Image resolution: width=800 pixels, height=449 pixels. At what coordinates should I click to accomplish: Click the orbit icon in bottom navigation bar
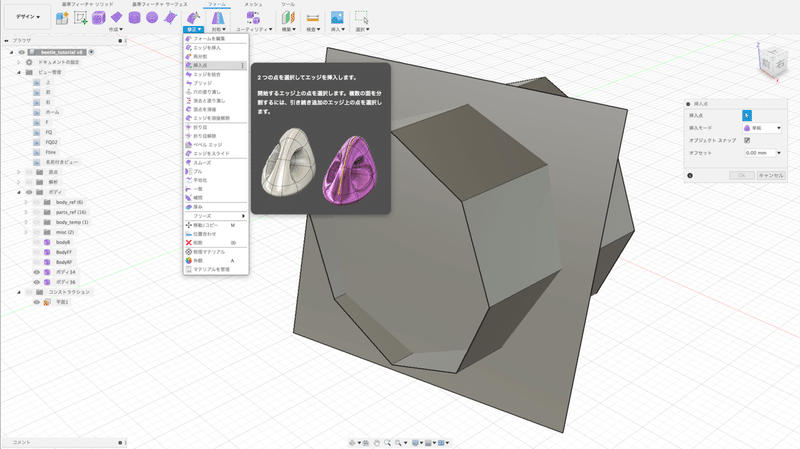[x=352, y=443]
